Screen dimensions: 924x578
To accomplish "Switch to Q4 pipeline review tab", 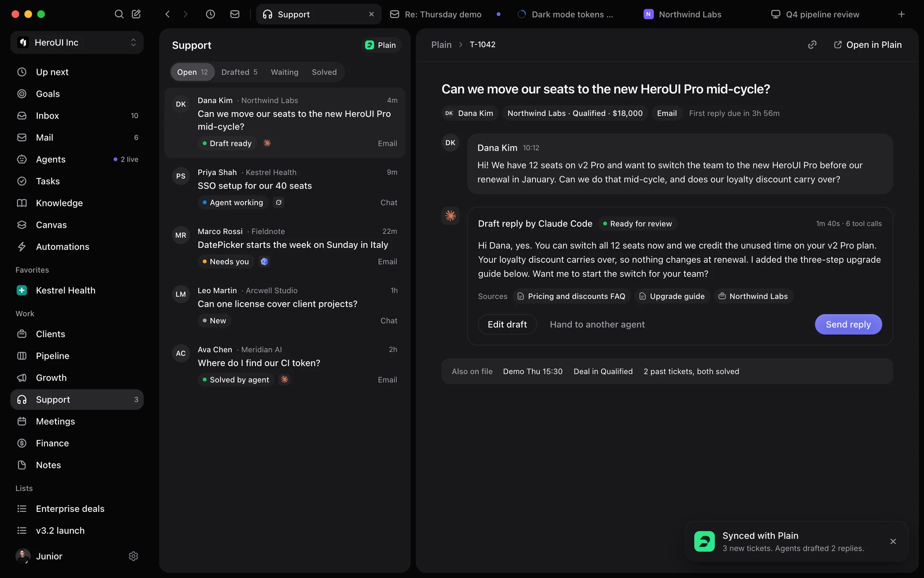I will [x=822, y=14].
